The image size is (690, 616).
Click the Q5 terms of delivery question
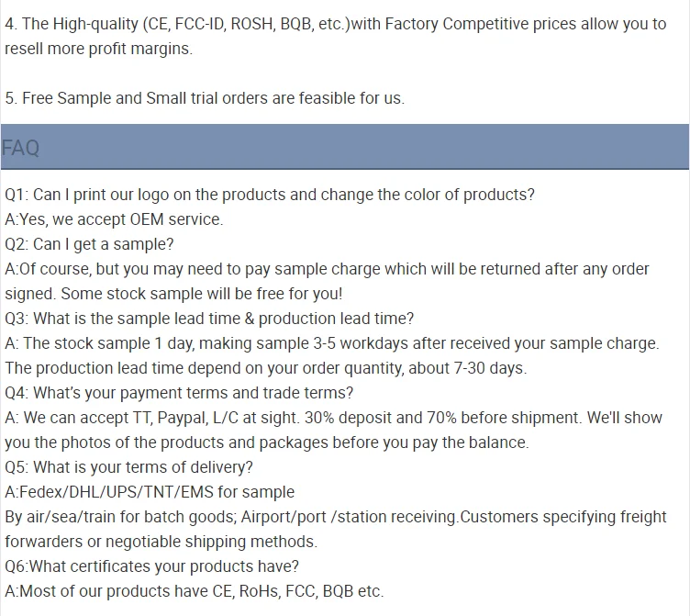[129, 467]
